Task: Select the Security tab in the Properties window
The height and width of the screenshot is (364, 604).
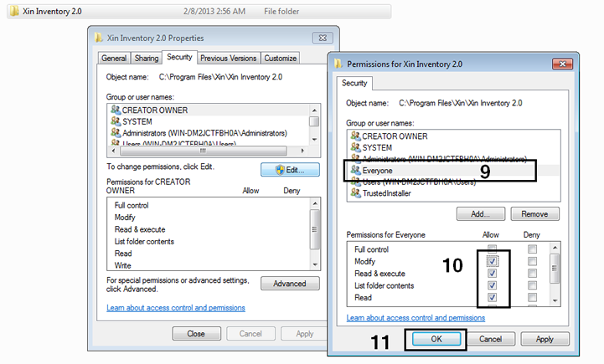Action: click(179, 57)
